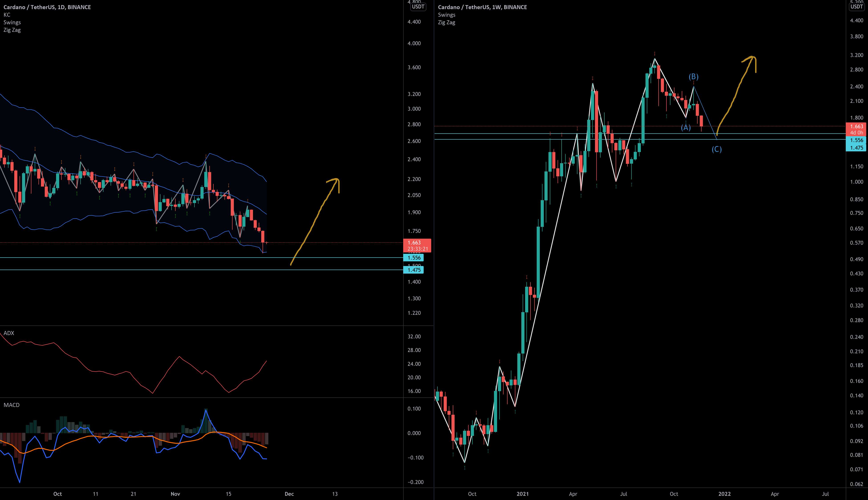Click the 1.900 price level on the 1D axis

pos(414,212)
